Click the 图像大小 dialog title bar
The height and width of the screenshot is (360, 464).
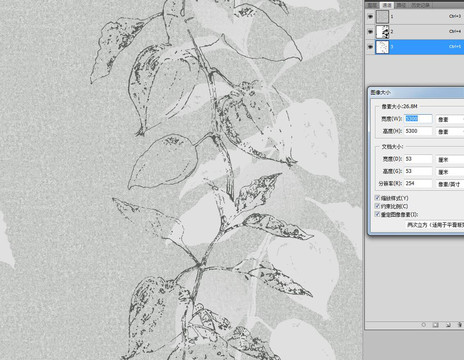(416, 92)
